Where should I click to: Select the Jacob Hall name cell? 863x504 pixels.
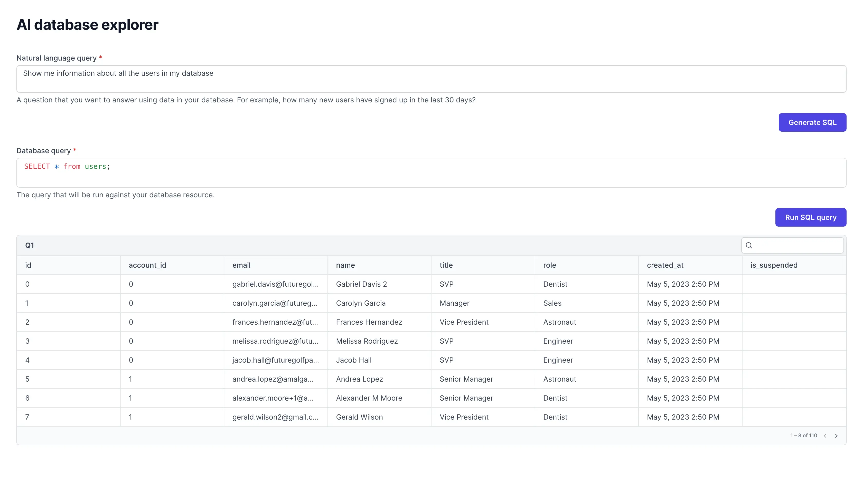[x=379, y=360]
